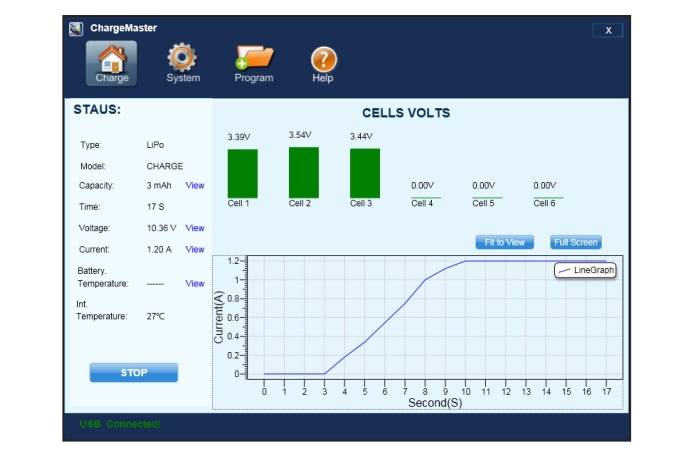This screenshot has height=453, width=694.
Task: Open the Charge home icon
Action: click(112, 62)
